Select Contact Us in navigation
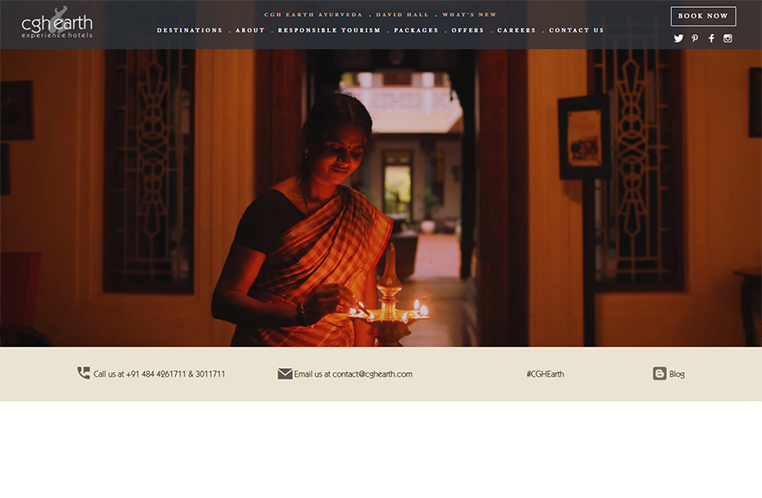This screenshot has width=762, height=498. (576, 30)
